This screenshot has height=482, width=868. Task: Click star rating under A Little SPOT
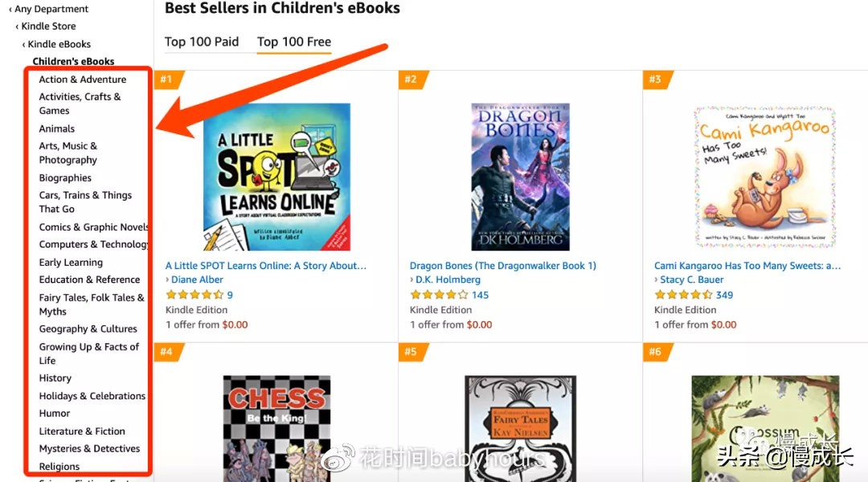194,295
